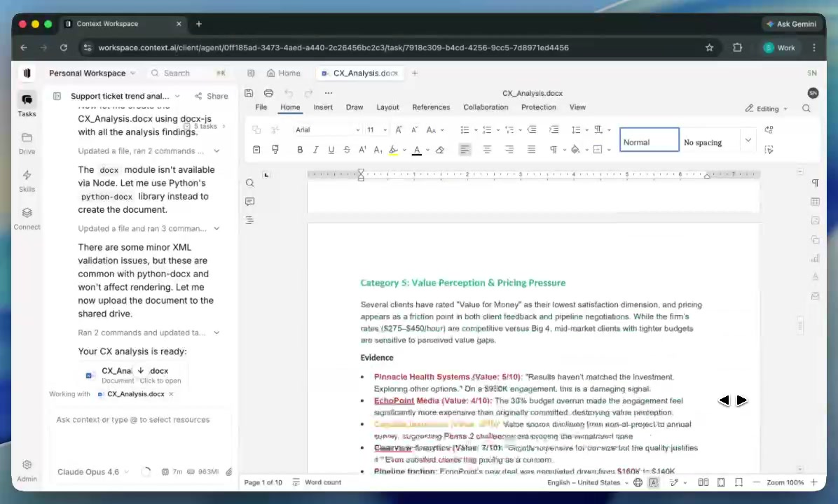
Task: Apply strikethrough formatting
Action: click(347, 150)
